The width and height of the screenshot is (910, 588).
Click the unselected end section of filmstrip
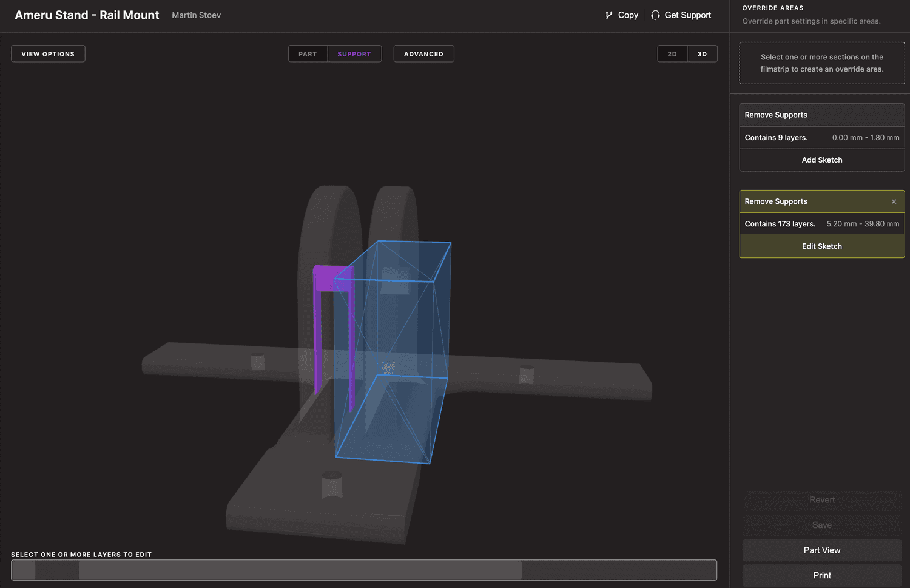619,570
